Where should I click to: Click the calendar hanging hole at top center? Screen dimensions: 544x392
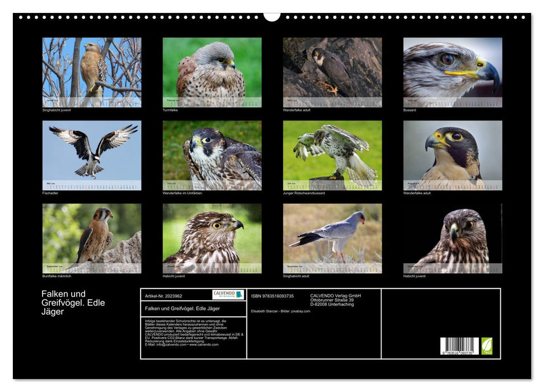click(272, 16)
